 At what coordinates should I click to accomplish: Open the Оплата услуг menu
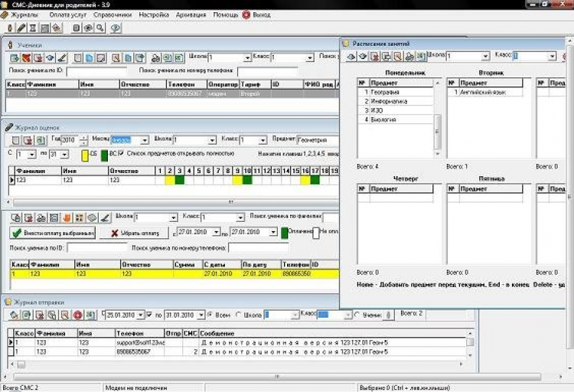tap(67, 15)
